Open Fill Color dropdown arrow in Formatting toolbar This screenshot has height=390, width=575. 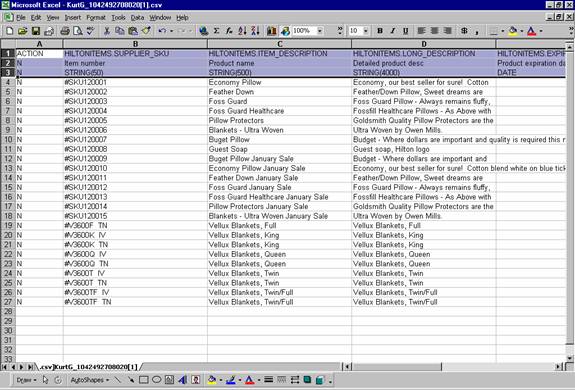click(522, 31)
